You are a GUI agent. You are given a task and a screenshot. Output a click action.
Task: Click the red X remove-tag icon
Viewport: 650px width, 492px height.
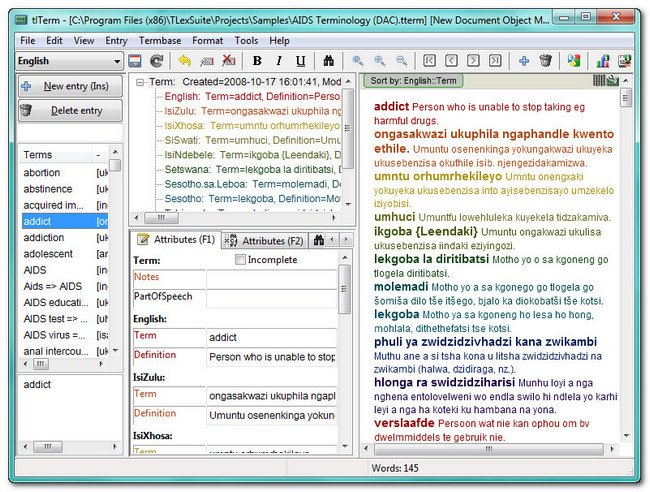click(228, 61)
